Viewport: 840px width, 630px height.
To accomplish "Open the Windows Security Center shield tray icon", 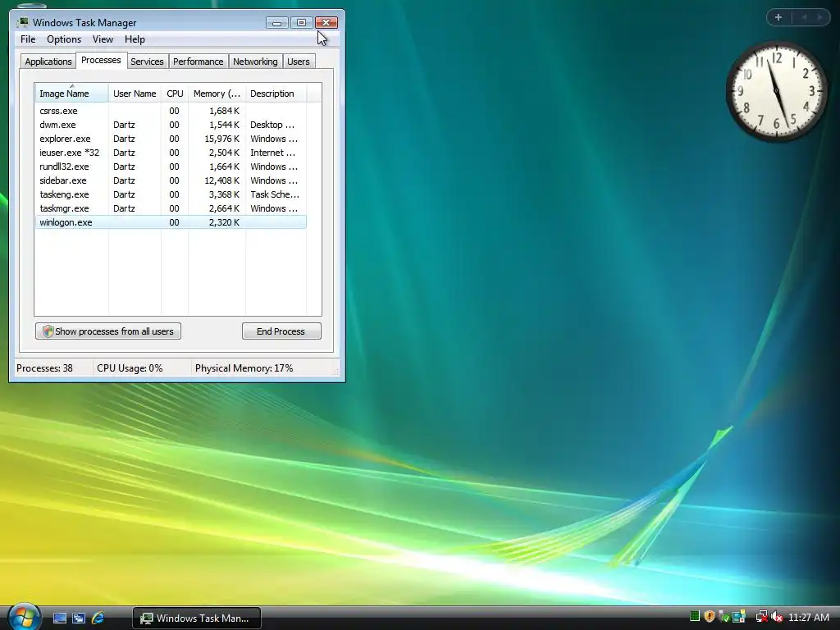I will point(710,616).
